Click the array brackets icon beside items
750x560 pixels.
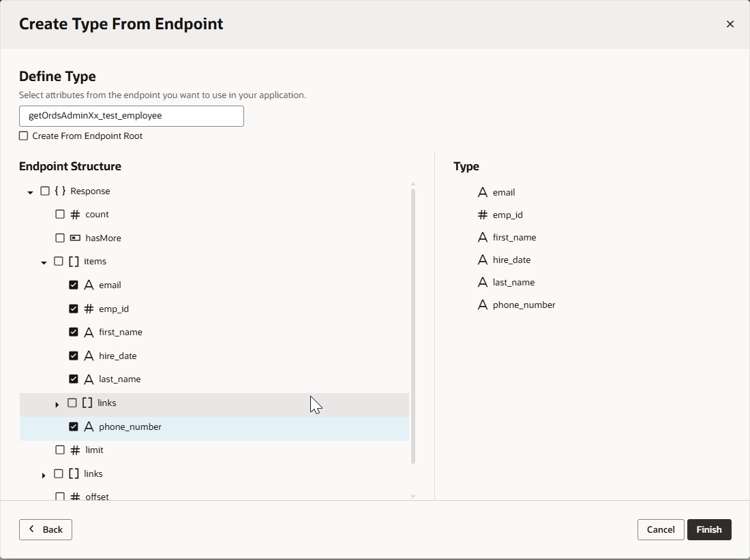(x=74, y=262)
